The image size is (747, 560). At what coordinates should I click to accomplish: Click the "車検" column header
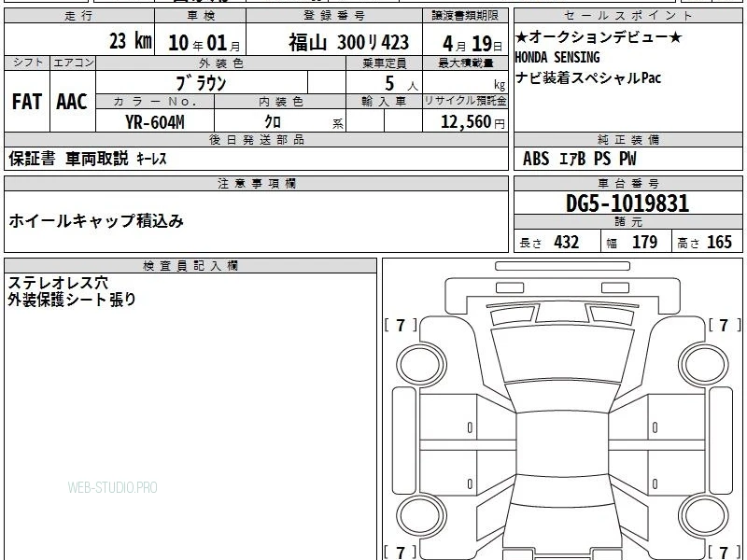201,16
